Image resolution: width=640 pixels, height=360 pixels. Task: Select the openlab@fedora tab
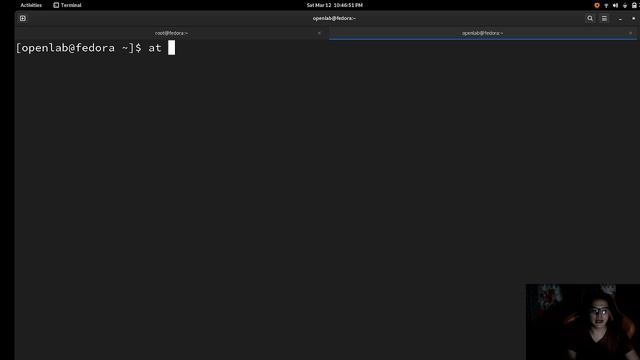tap(482, 33)
